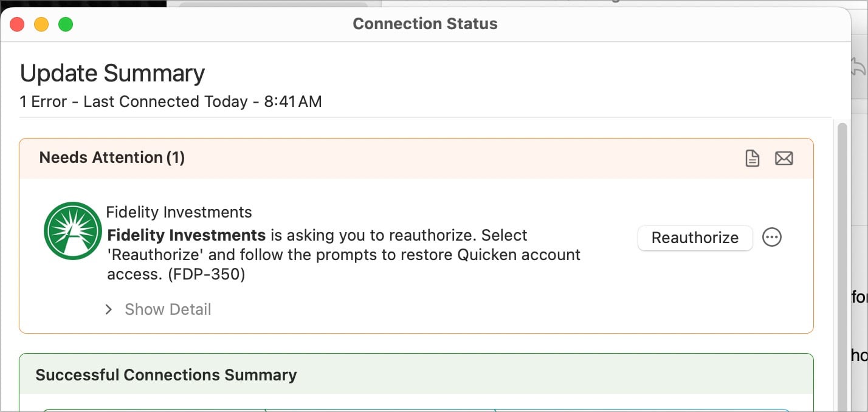Click the Fidelity Investments green logo
This screenshot has height=412, width=868.
click(x=73, y=231)
